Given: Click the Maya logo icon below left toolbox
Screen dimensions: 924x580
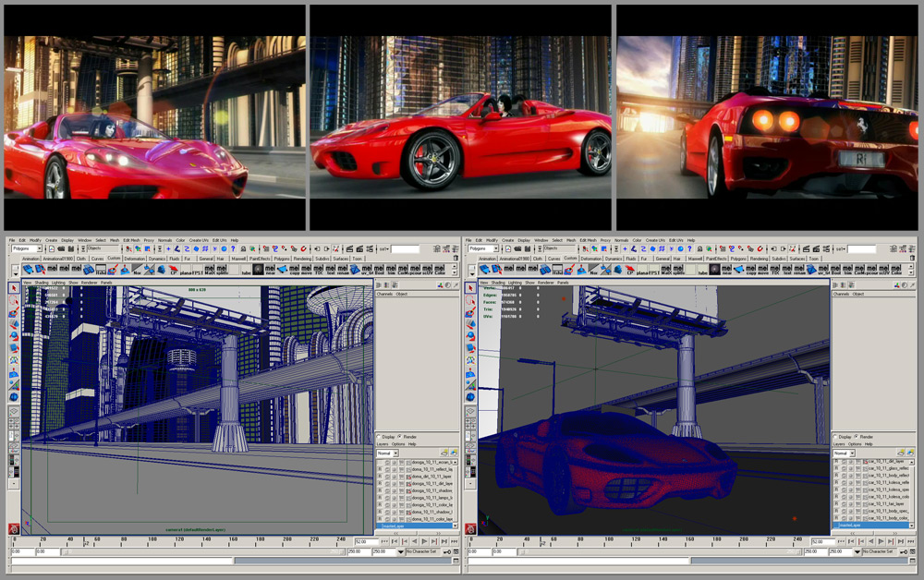Looking at the screenshot, I should click(14, 529).
